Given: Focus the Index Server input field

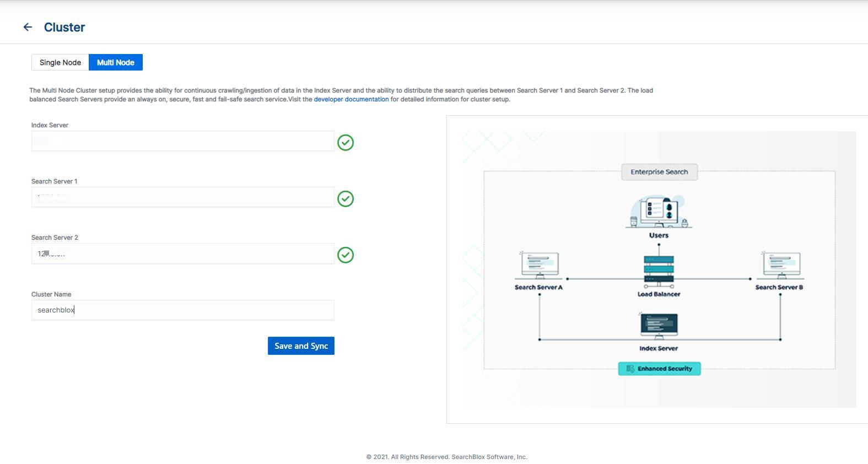Looking at the screenshot, I should pos(183,141).
